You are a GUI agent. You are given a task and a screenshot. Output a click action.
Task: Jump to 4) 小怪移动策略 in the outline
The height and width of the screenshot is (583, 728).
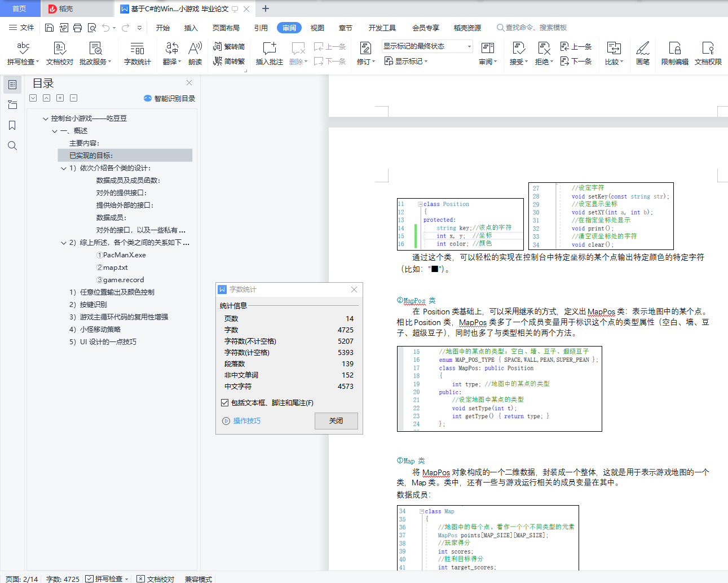pyautogui.click(x=95, y=330)
